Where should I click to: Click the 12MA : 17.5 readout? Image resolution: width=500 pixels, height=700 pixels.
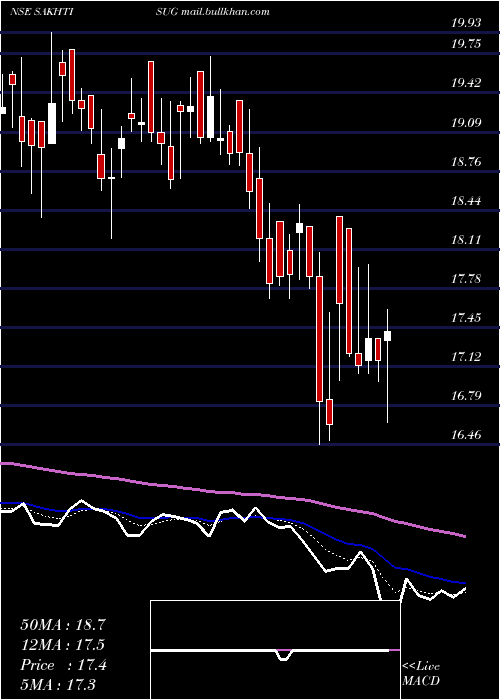pos(63,645)
